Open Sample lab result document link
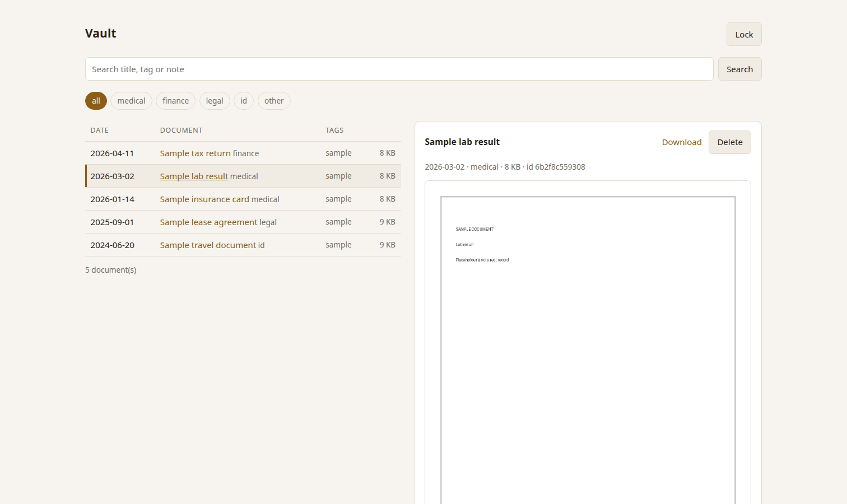The height and width of the screenshot is (504, 847). (x=194, y=176)
